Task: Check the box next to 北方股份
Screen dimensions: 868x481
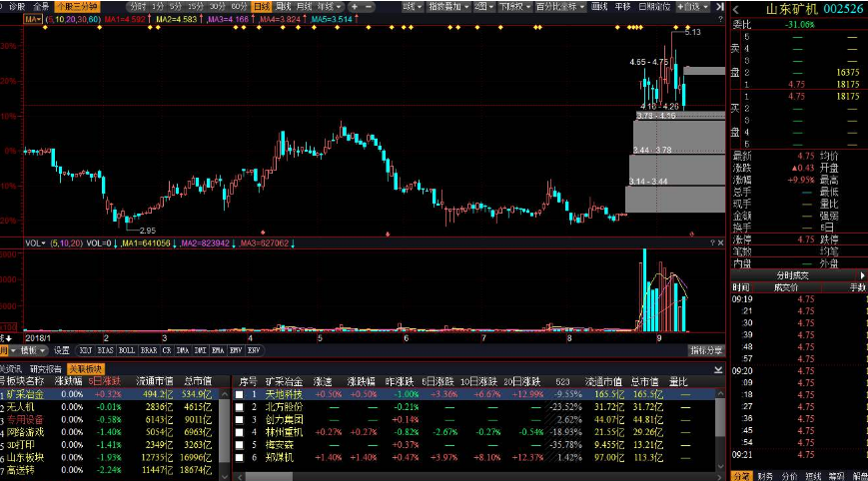Action: [x=239, y=406]
